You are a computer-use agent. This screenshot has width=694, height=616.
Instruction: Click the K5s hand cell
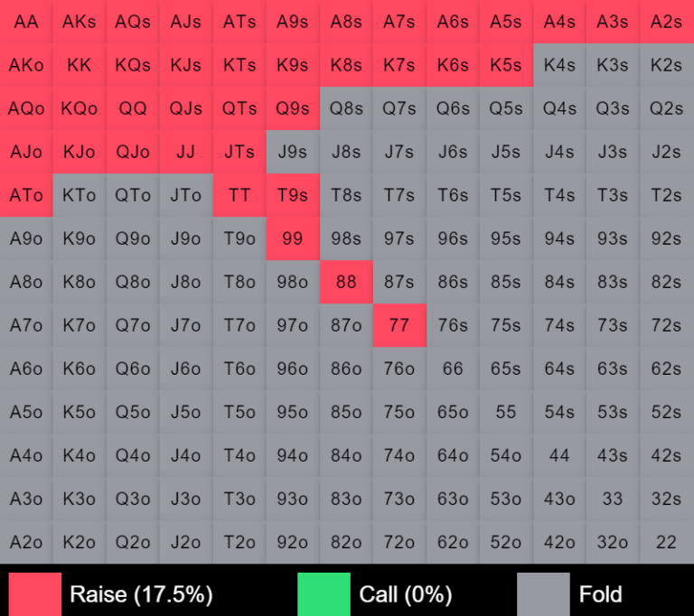coord(506,65)
